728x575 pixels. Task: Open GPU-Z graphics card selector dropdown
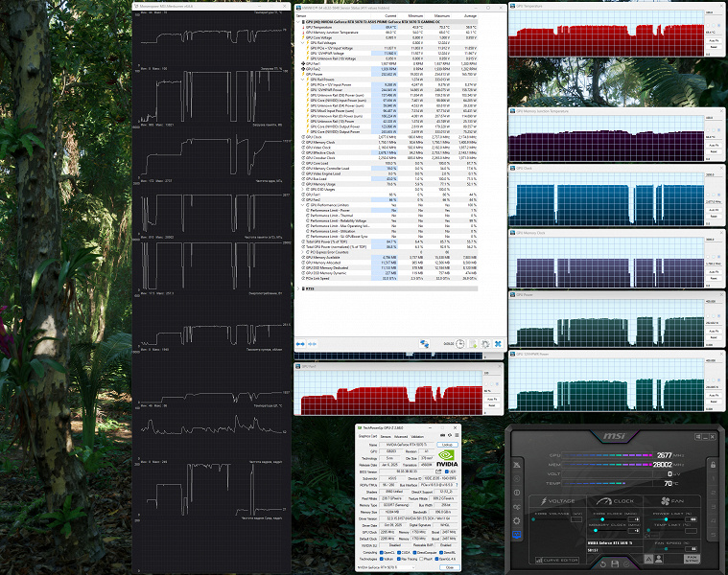point(387,567)
